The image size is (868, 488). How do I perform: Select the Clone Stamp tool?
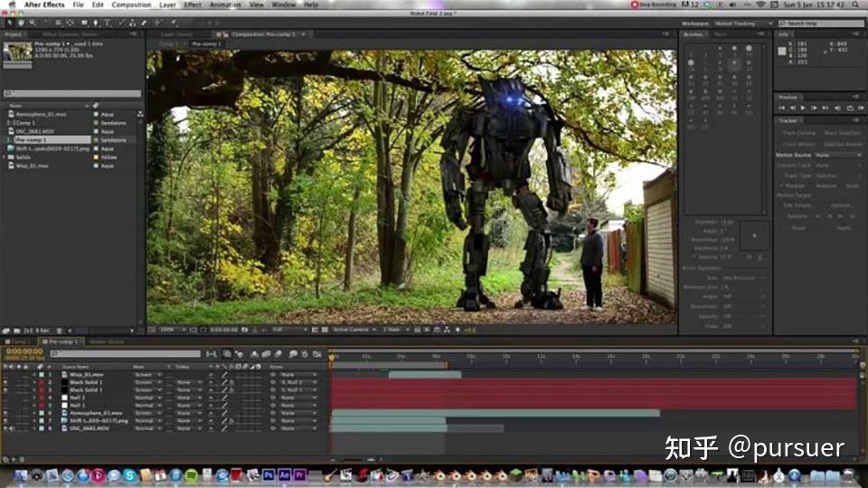click(132, 23)
